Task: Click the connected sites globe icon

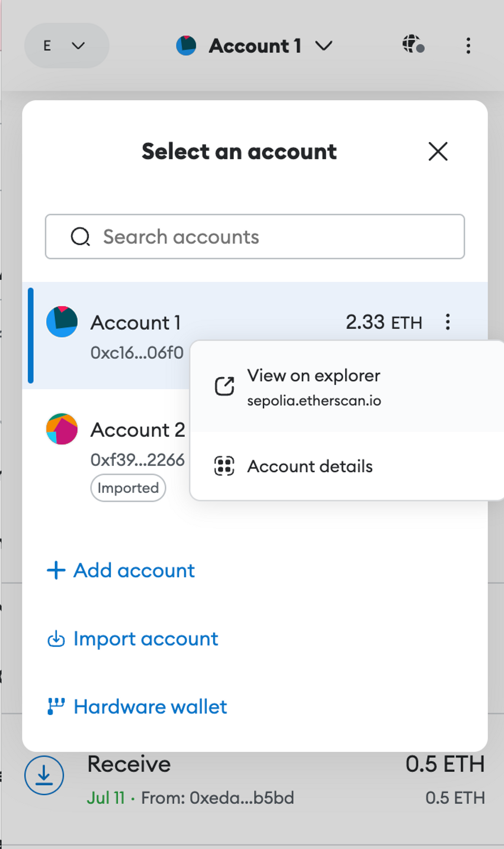Action: pos(413,44)
